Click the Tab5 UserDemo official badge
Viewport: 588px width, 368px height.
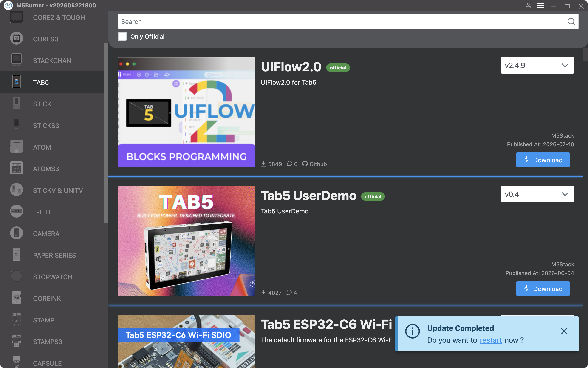point(373,196)
